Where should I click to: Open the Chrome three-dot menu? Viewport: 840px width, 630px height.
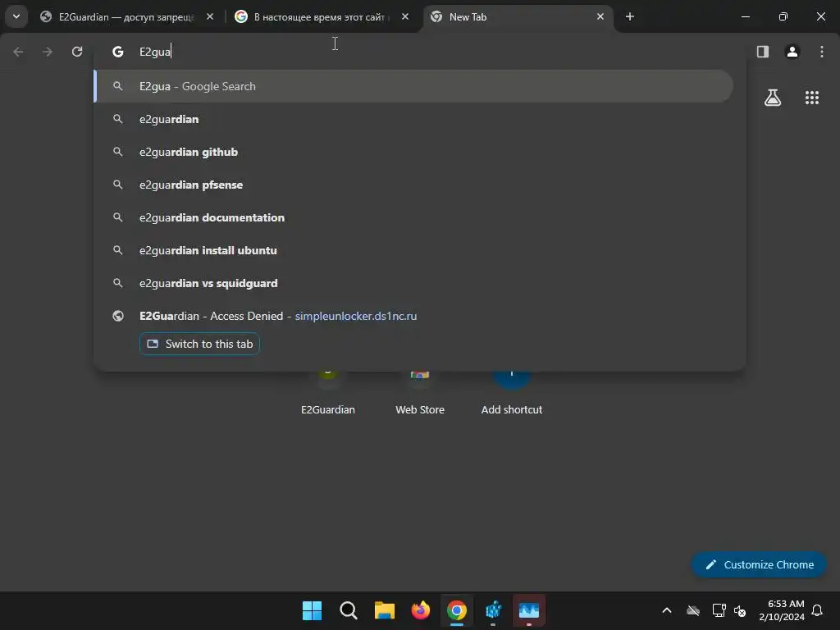click(822, 52)
